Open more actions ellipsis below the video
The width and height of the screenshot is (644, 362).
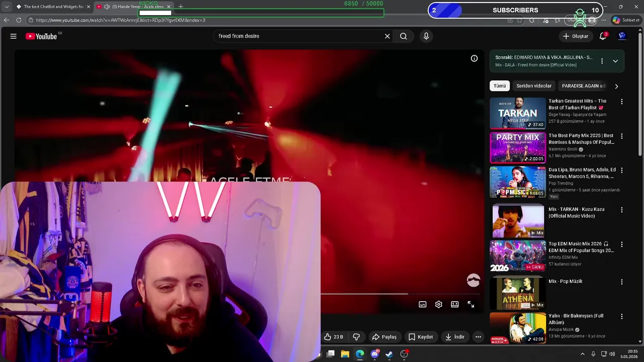click(x=478, y=337)
